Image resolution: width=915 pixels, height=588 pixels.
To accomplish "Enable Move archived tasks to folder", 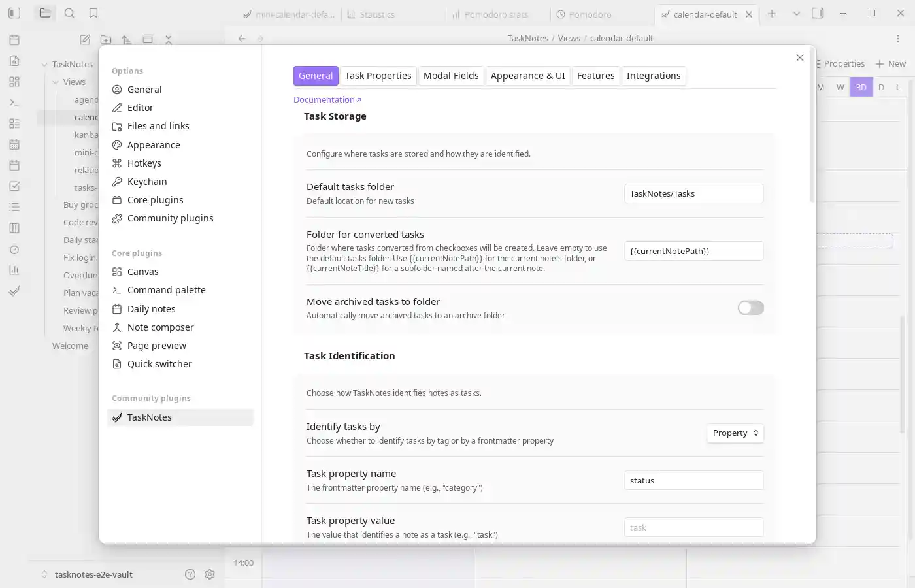I will coord(750,308).
